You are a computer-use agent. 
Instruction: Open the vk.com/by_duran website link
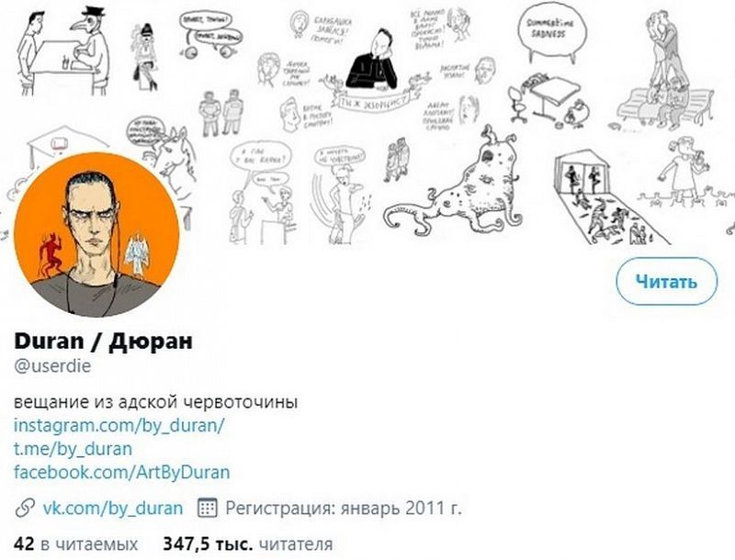(x=112, y=508)
